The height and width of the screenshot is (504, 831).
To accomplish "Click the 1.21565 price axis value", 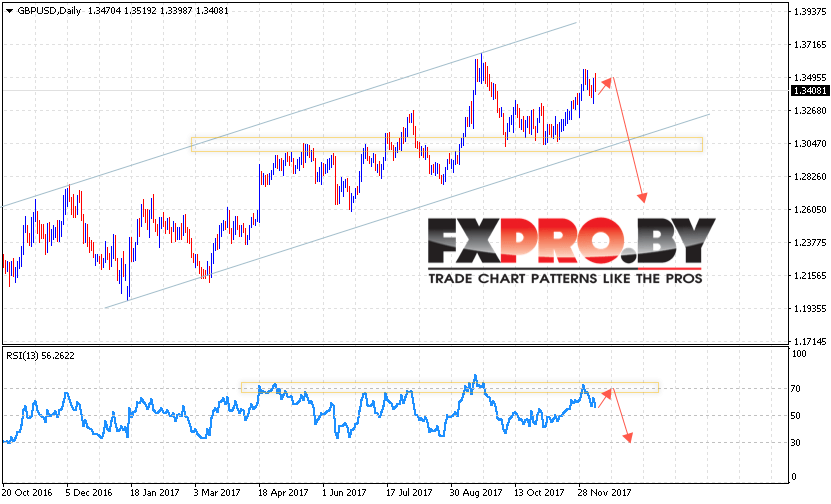I will click(x=810, y=276).
